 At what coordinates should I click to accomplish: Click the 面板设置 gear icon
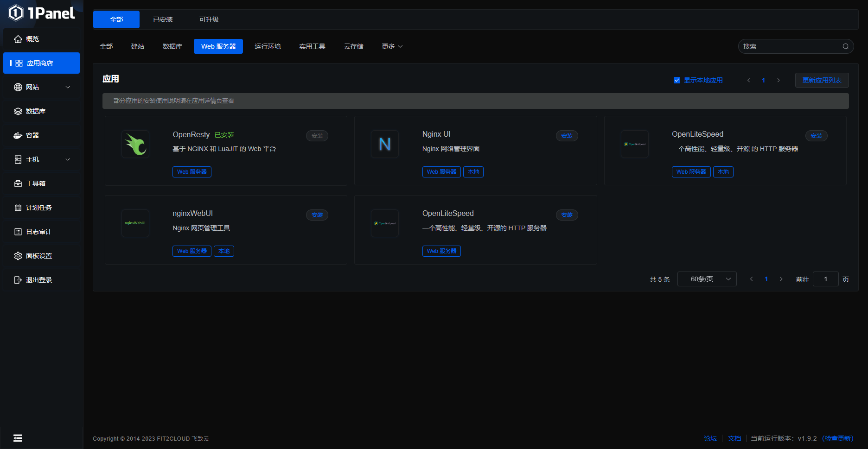point(18,256)
